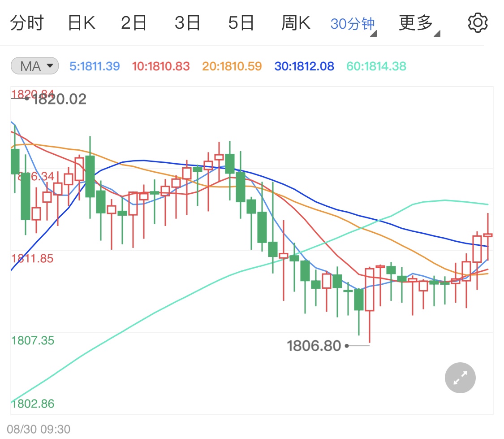Click the 1802.86 axis label
This screenshot has width=504, height=439.
point(32,404)
